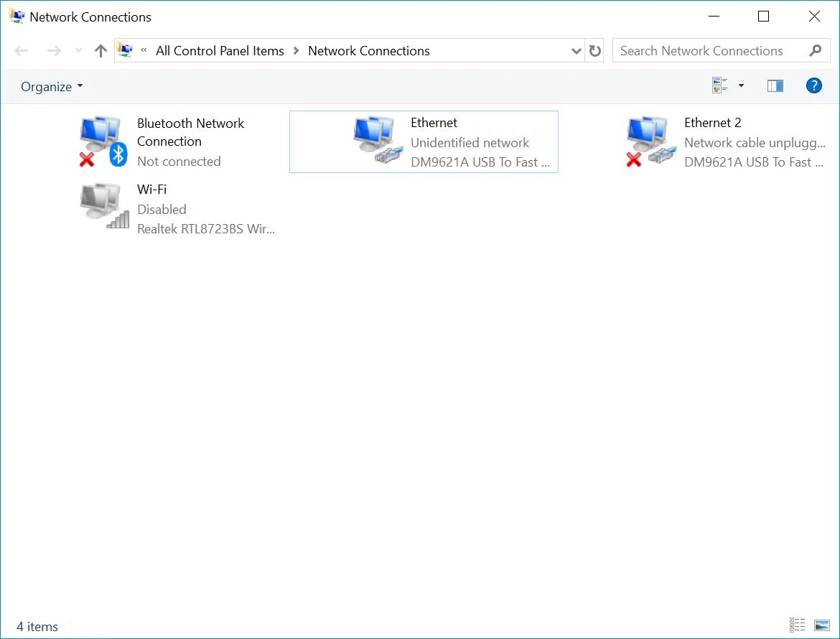Navigate to All Control Panel Items breadcrumb
This screenshot has height=639, width=840.
click(220, 51)
